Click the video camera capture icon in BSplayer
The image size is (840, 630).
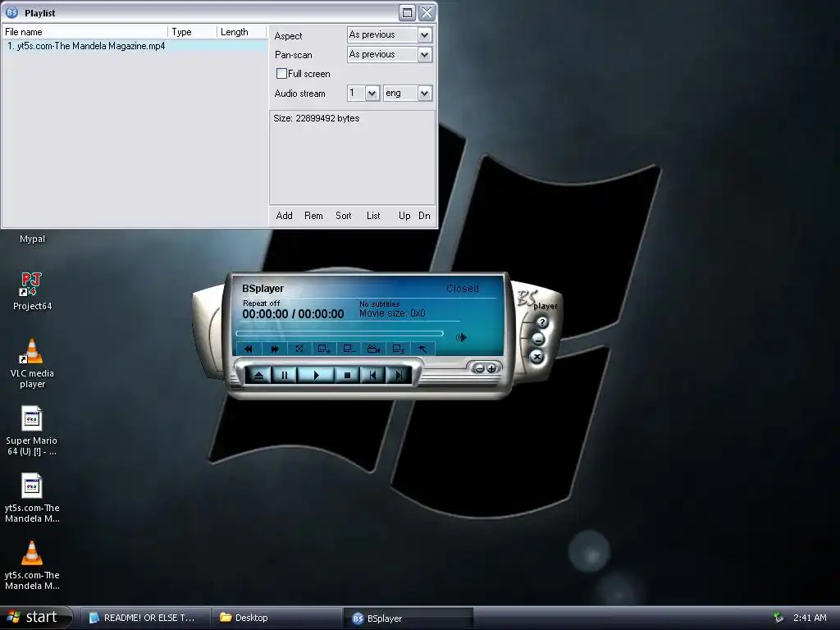373,349
